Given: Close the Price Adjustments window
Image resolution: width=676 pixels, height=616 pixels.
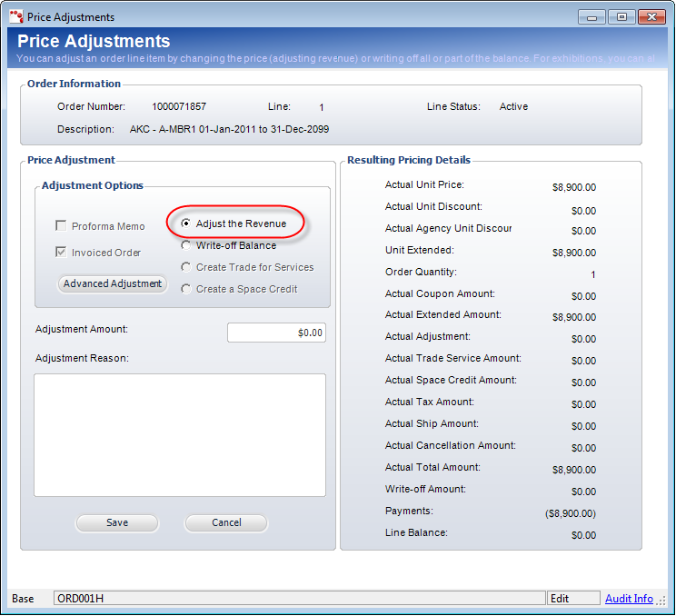Looking at the screenshot, I should pos(651,16).
